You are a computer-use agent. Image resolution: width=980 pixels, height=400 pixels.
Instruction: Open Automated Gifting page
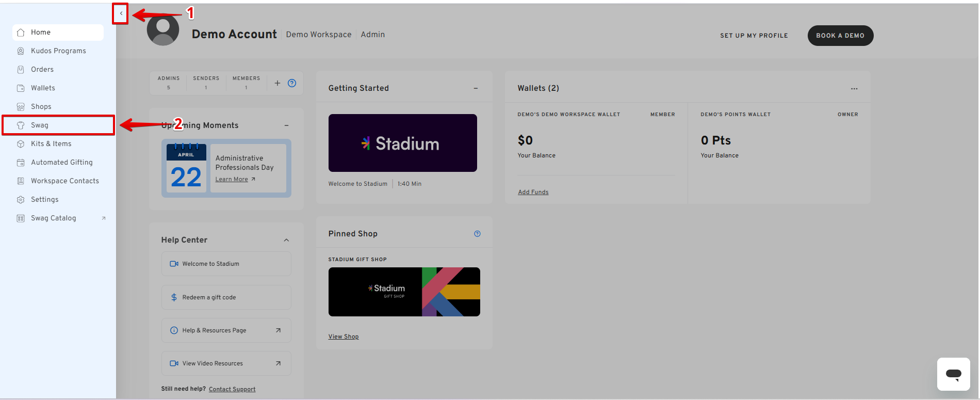pos(61,163)
